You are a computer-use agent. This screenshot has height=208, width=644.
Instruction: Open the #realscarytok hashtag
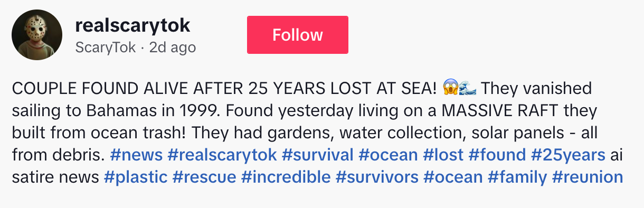[222, 155]
